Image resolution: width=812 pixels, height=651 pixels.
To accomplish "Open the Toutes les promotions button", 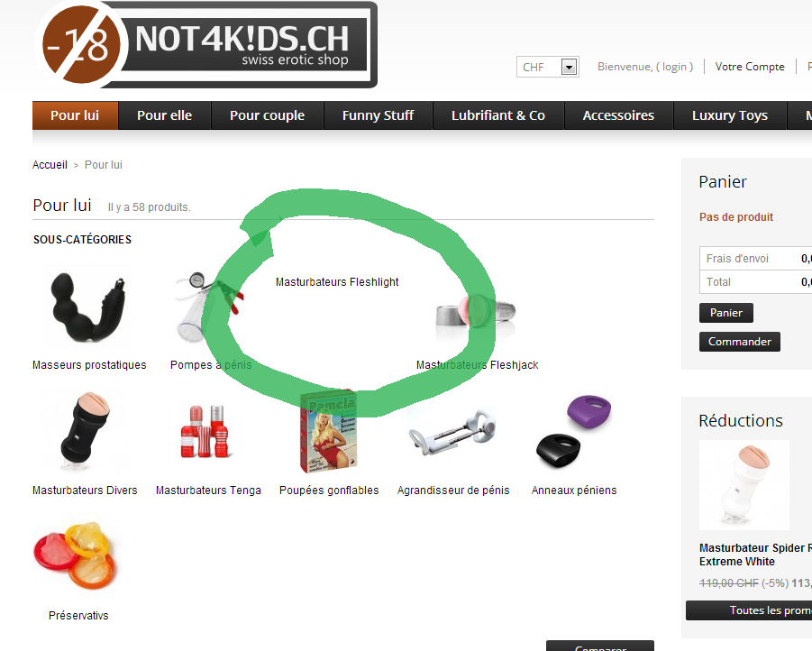I will [749, 610].
